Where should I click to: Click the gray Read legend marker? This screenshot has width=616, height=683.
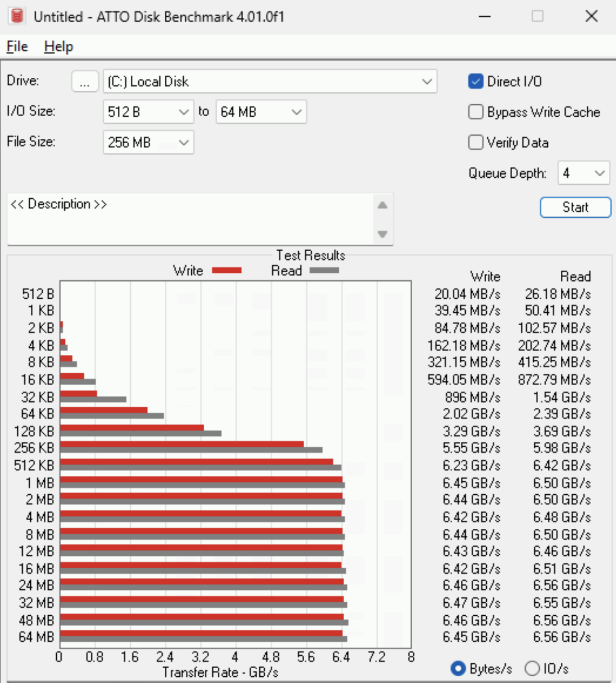point(325,270)
